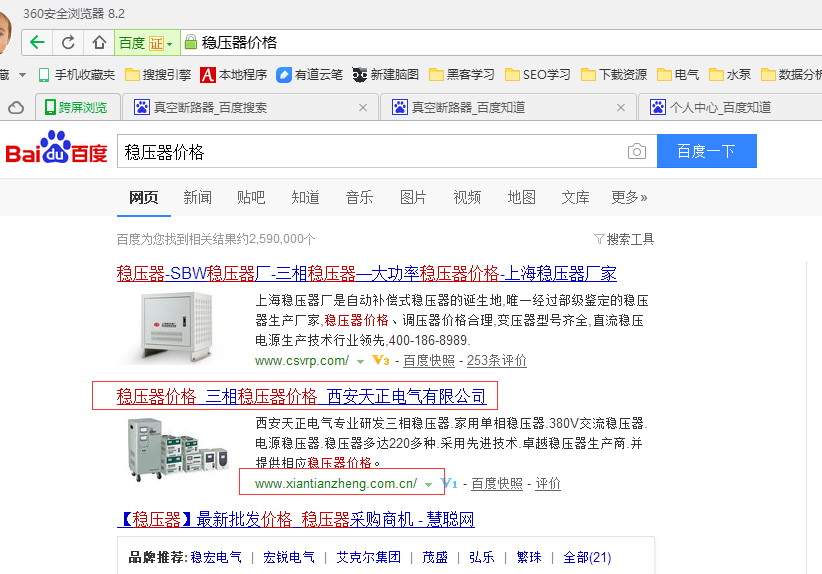Open 百度快照 for xiantianzheng result

tap(496, 483)
